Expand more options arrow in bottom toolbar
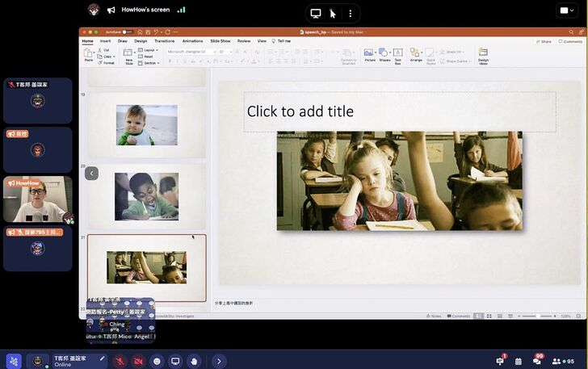This screenshot has height=369, width=588. [x=218, y=361]
